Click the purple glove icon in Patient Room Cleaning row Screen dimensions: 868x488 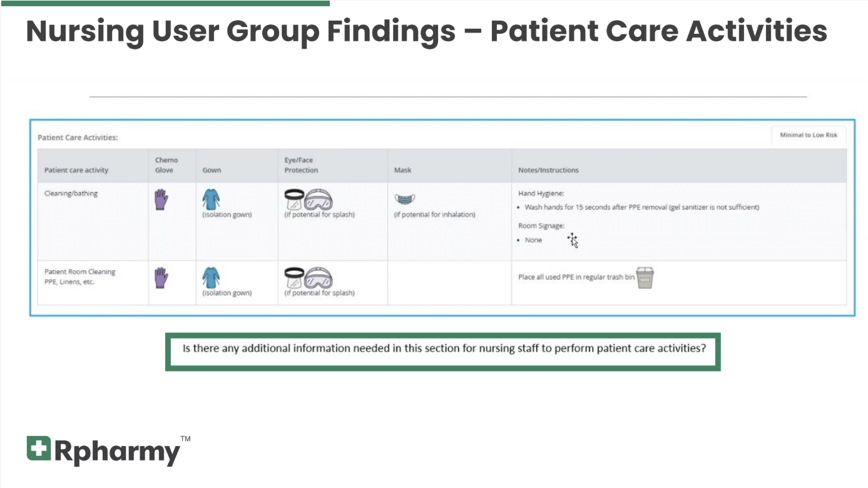(161, 278)
